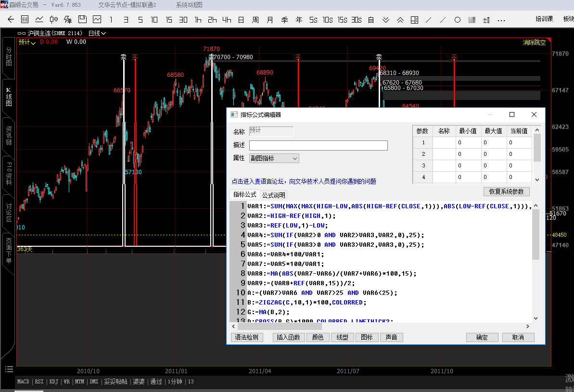The image size is (574, 392).
Task: Click the circle drawing tool icon
Action: coord(458,20)
